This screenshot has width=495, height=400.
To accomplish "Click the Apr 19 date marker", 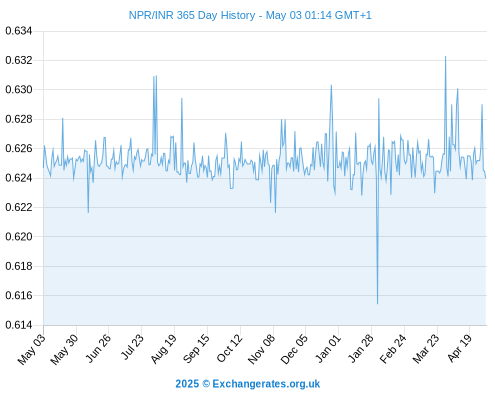I will [459, 348].
